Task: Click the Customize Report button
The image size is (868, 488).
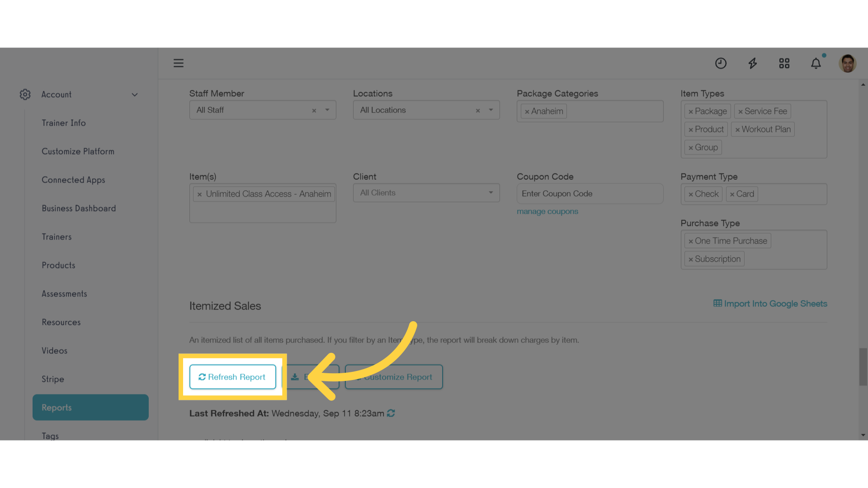Action: coord(393,376)
